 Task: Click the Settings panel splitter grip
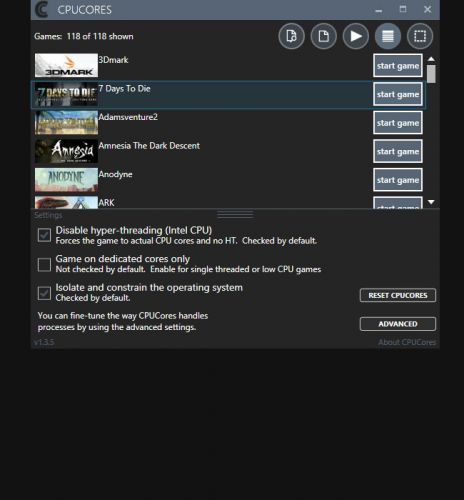235,214
